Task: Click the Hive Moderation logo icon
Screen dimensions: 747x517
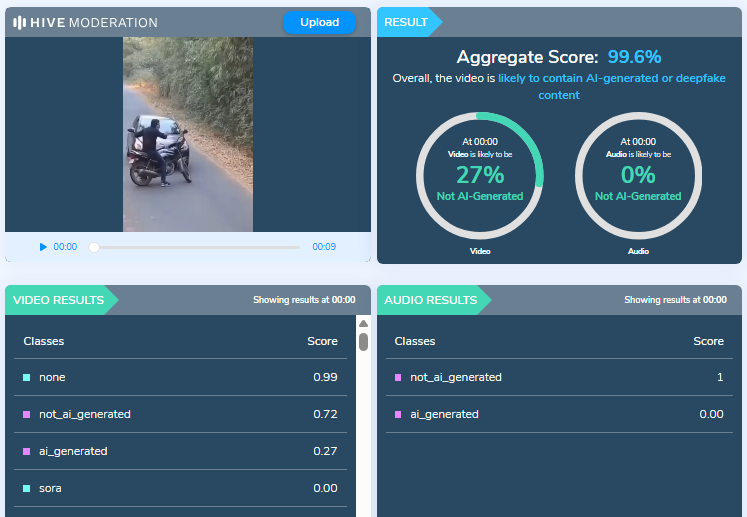Action: click(20, 22)
